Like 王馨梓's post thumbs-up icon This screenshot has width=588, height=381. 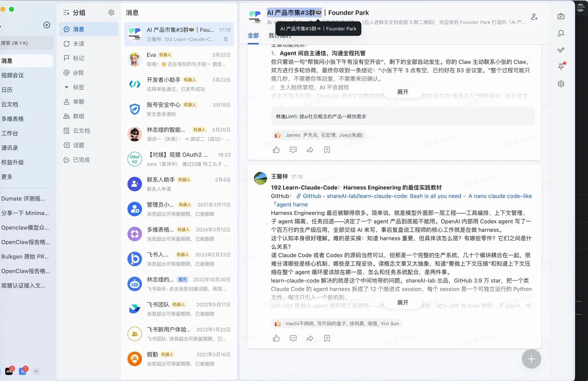pyautogui.click(x=276, y=338)
